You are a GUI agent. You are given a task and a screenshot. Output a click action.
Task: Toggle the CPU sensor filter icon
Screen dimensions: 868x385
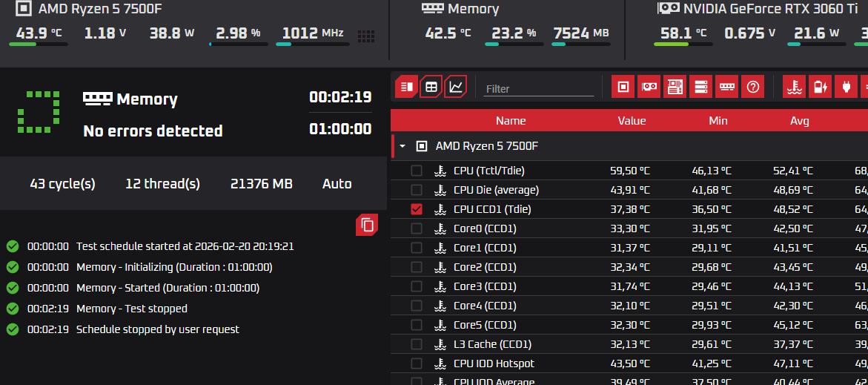click(x=623, y=86)
